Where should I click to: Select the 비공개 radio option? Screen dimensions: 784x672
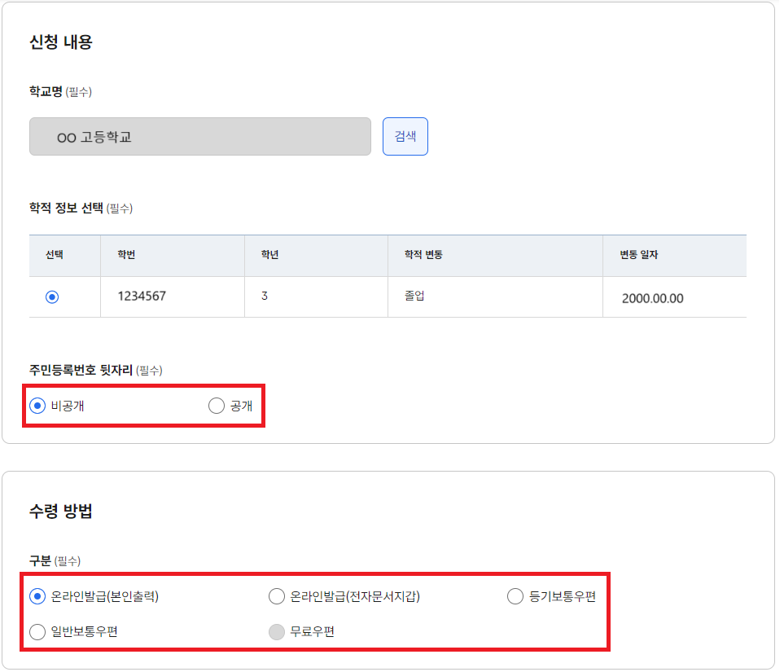(x=37, y=406)
